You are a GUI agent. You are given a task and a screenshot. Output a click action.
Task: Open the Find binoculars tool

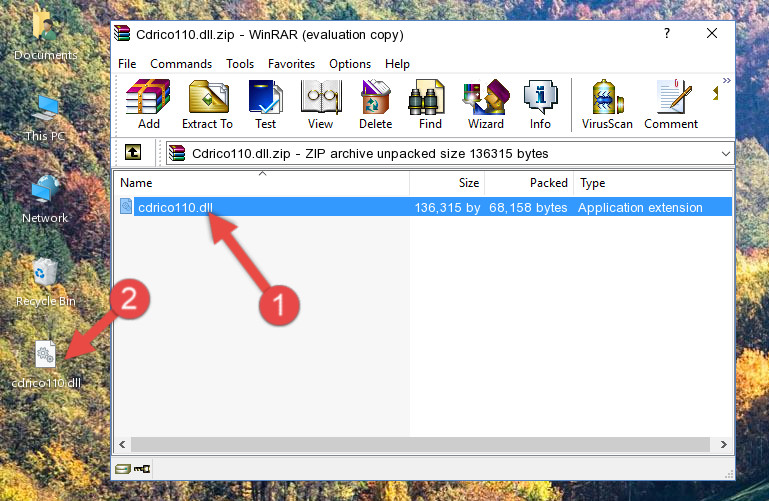tap(430, 104)
